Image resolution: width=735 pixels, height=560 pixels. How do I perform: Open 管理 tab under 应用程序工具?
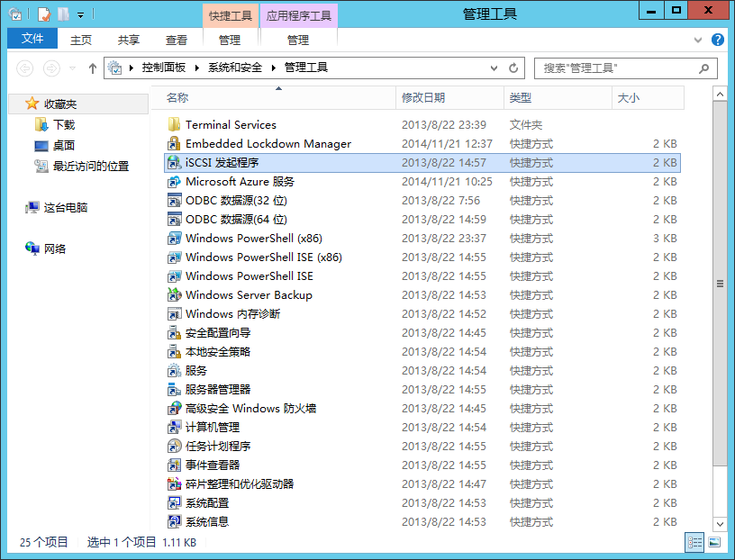click(x=298, y=40)
